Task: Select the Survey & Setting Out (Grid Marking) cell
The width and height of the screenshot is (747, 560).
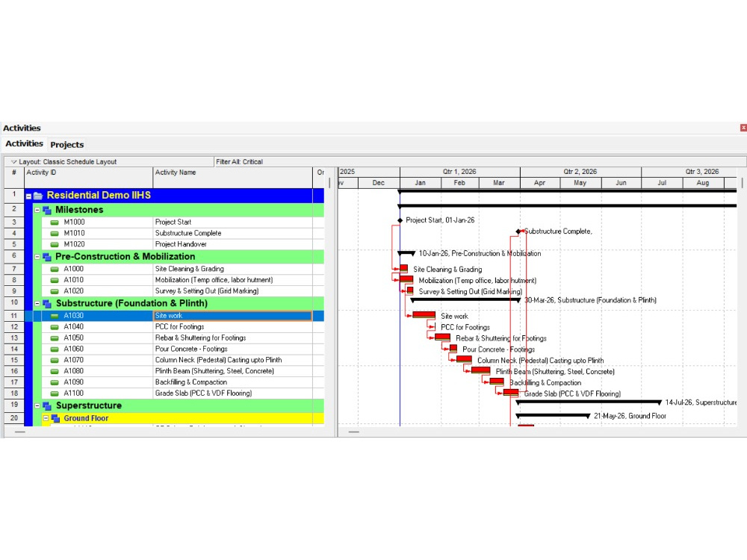Action: tap(232, 291)
